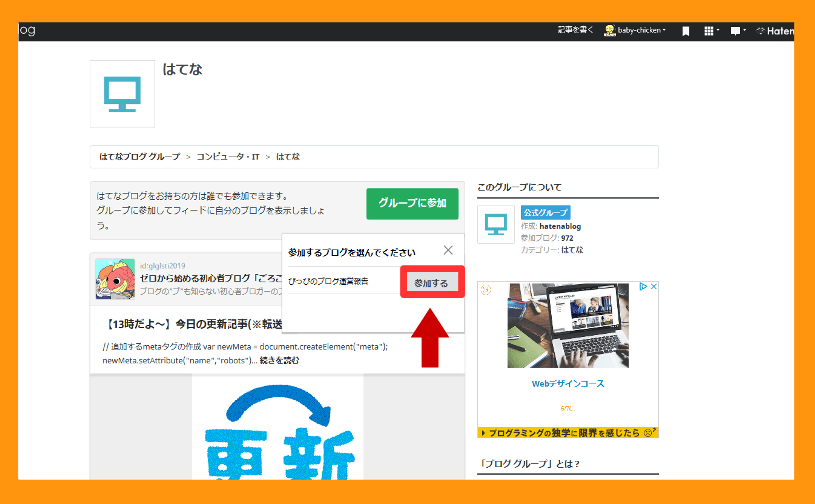
Task: Click the このグループについて heading
Action: tap(519, 187)
